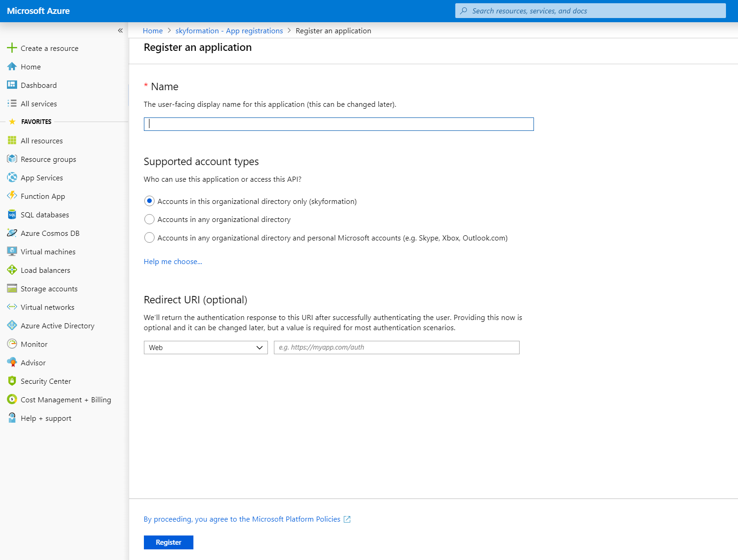Image resolution: width=738 pixels, height=560 pixels.
Task: Click the Azure Active Directory icon
Action: (x=12, y=326)
